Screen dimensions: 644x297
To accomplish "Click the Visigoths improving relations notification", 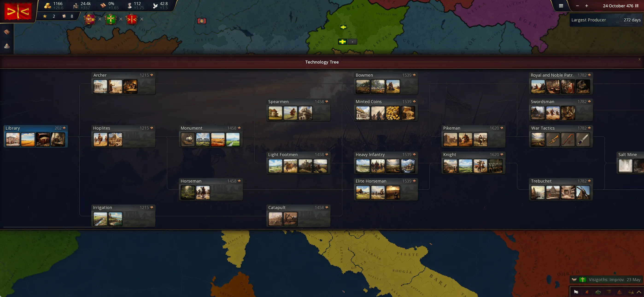I will pos(606,280).
